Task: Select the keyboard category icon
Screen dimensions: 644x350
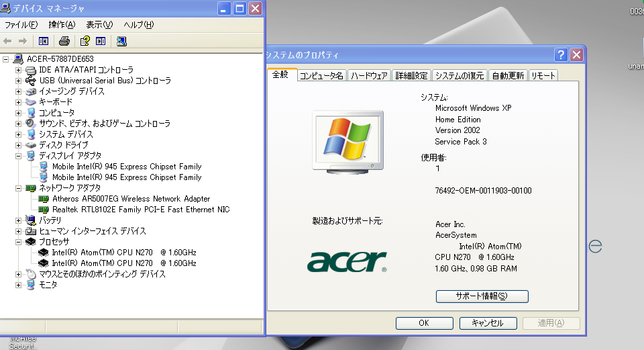Action: click(x=31, y=102)
